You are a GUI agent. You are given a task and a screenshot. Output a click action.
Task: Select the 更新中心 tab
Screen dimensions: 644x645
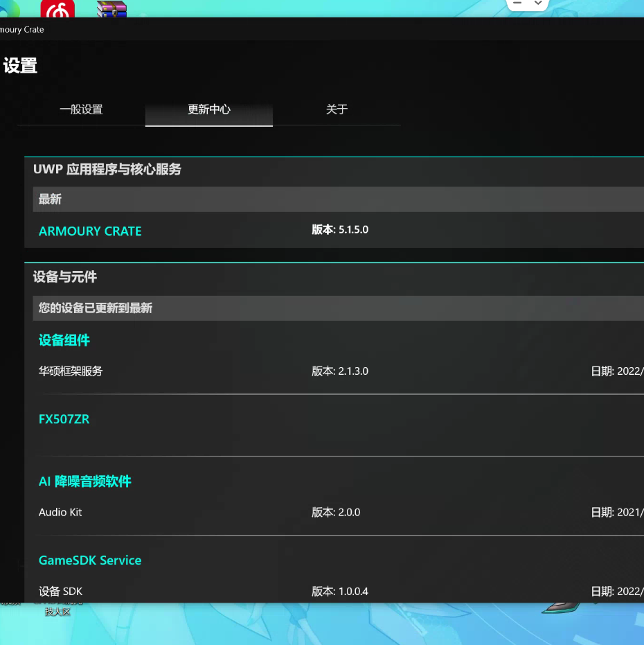pyautogui.click(x=209, y=109)
